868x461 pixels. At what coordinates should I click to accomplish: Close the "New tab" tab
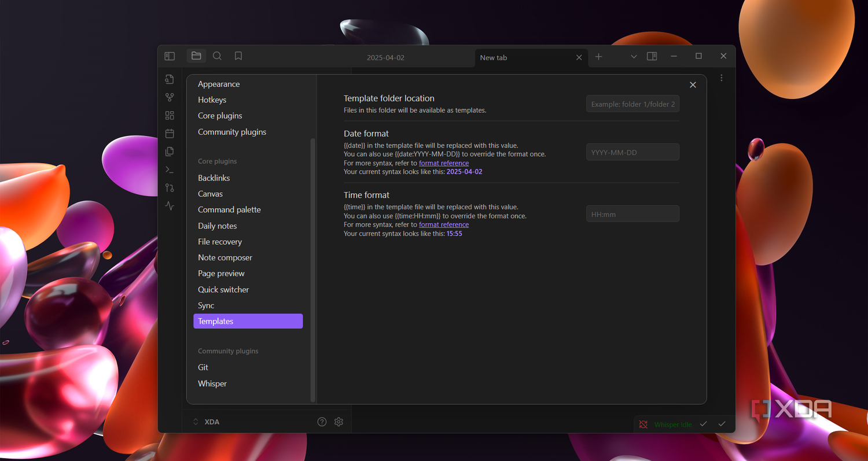tap(579, 57)
